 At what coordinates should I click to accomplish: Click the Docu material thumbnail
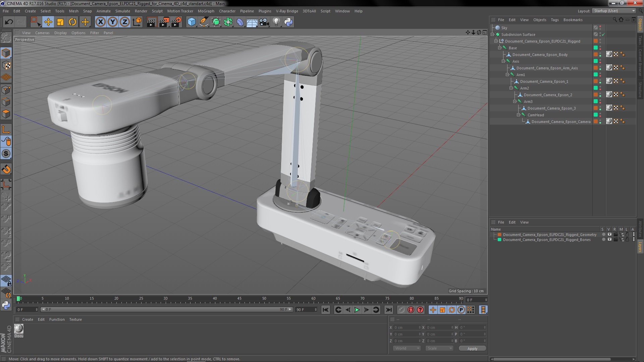(x=19, y=328)
